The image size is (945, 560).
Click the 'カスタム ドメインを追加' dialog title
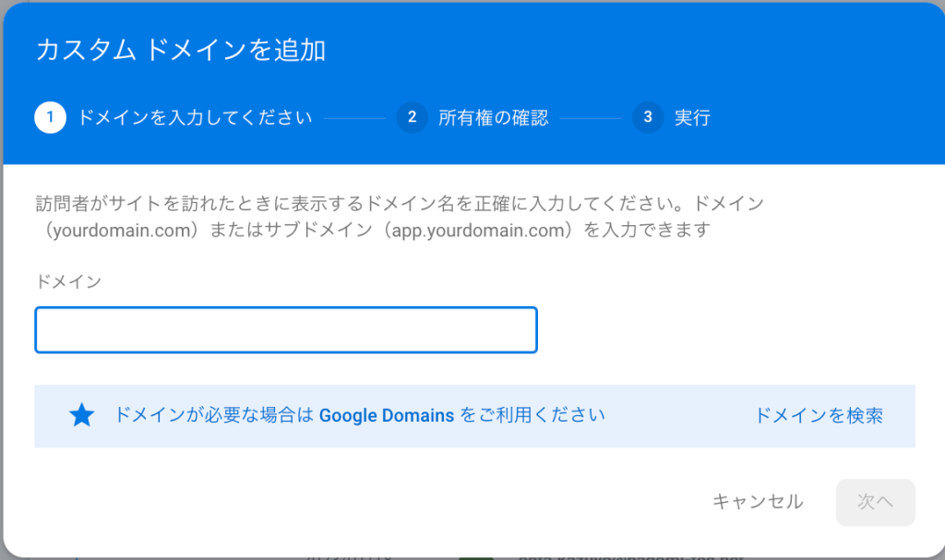click(x=181, y=50)
